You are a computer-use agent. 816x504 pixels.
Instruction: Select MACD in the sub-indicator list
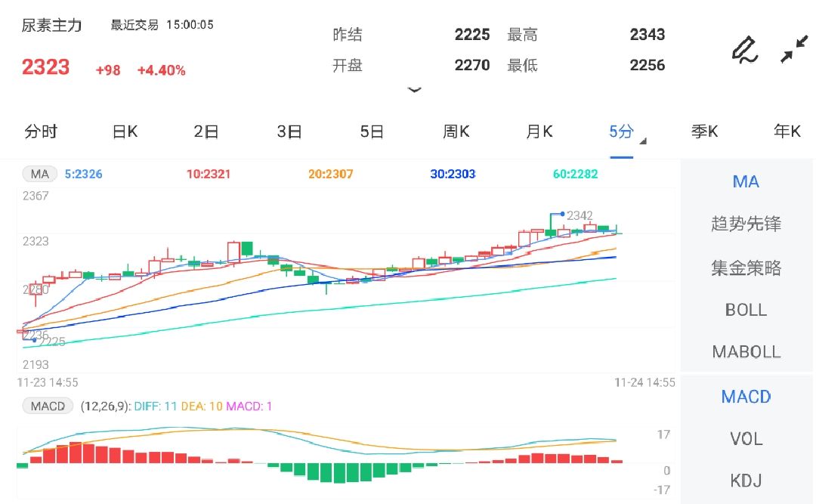coord(746,397)
